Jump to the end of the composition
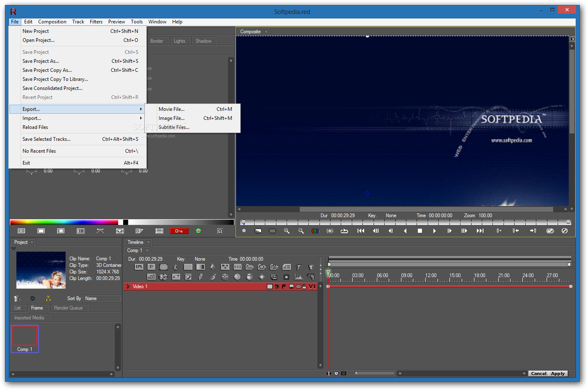Viewport: 588px width, 390px height. click(x=480, y=231)
